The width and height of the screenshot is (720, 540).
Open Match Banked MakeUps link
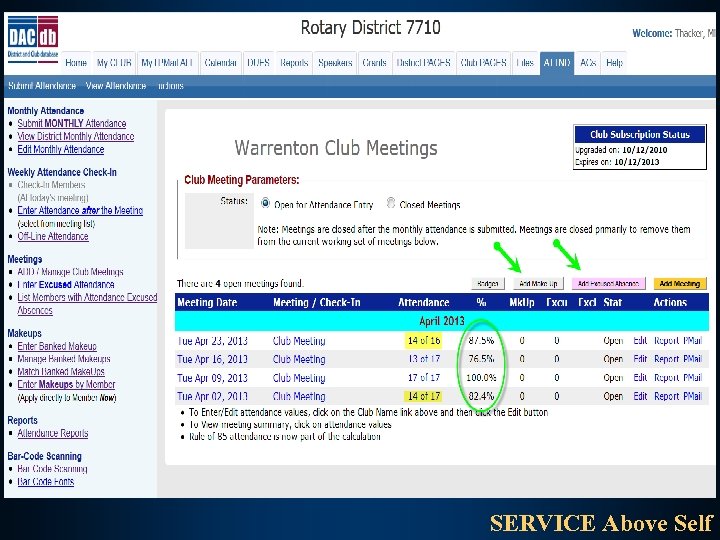[61, 371]
